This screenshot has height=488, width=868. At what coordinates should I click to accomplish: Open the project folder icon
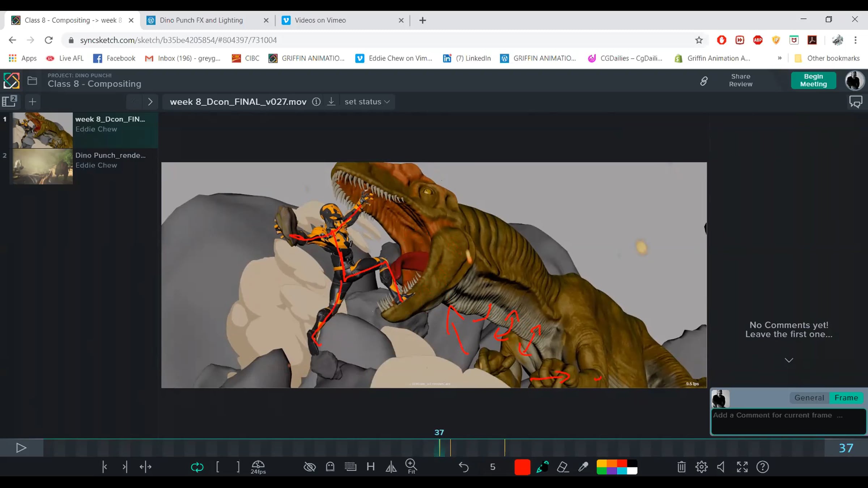(32, 80)
